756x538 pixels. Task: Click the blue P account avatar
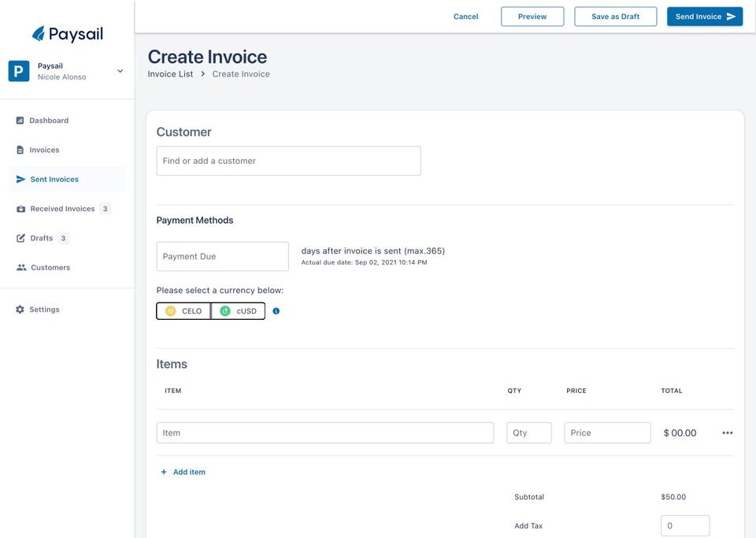coord(19,72)
